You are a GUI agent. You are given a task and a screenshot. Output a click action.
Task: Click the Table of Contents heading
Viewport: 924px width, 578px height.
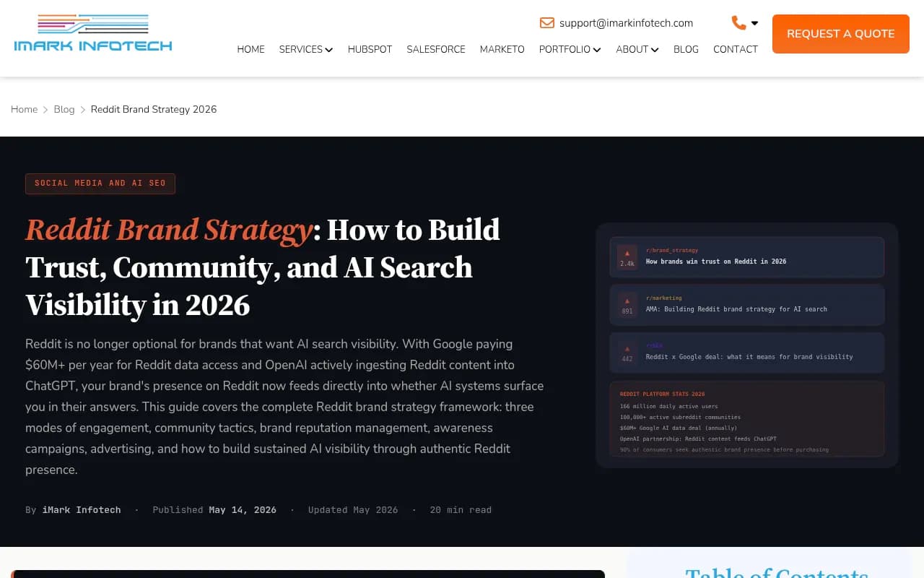coord(777,573)
